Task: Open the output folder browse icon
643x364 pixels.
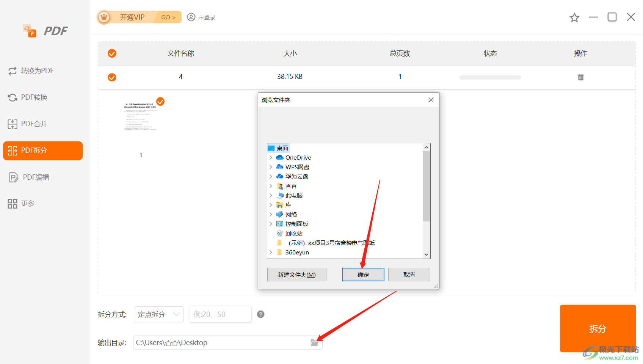Action: tap(314, 343)
